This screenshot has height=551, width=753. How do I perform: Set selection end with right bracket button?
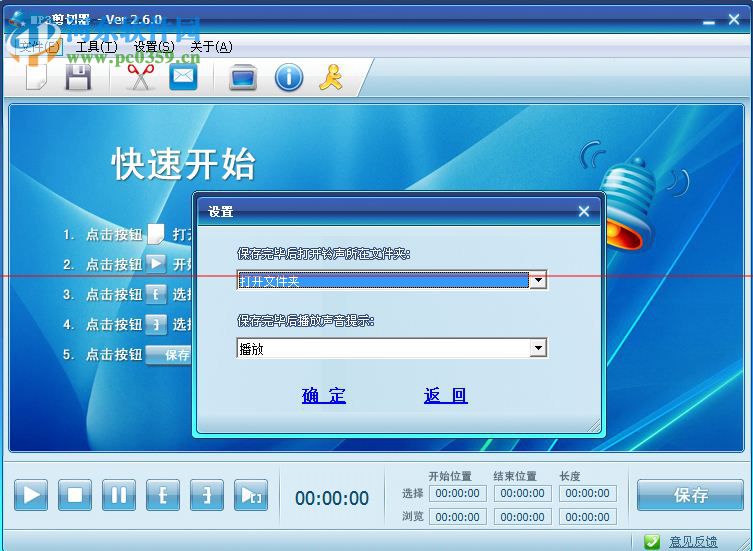click(x=207, y=495)
